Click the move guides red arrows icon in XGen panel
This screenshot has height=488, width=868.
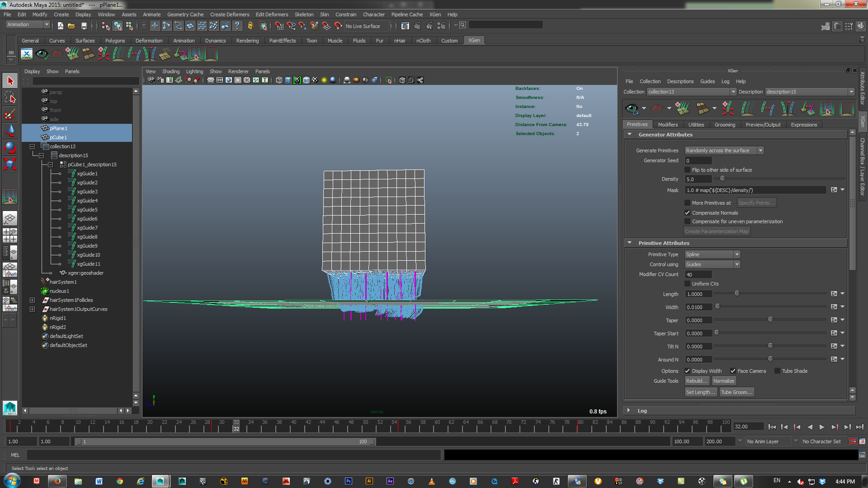pyautogui.click(x=728, y=108)
